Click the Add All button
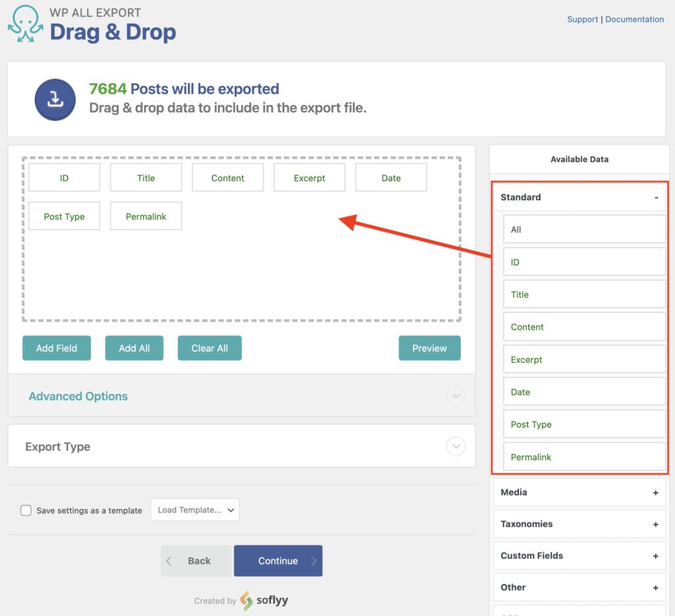 pos(134,348)
